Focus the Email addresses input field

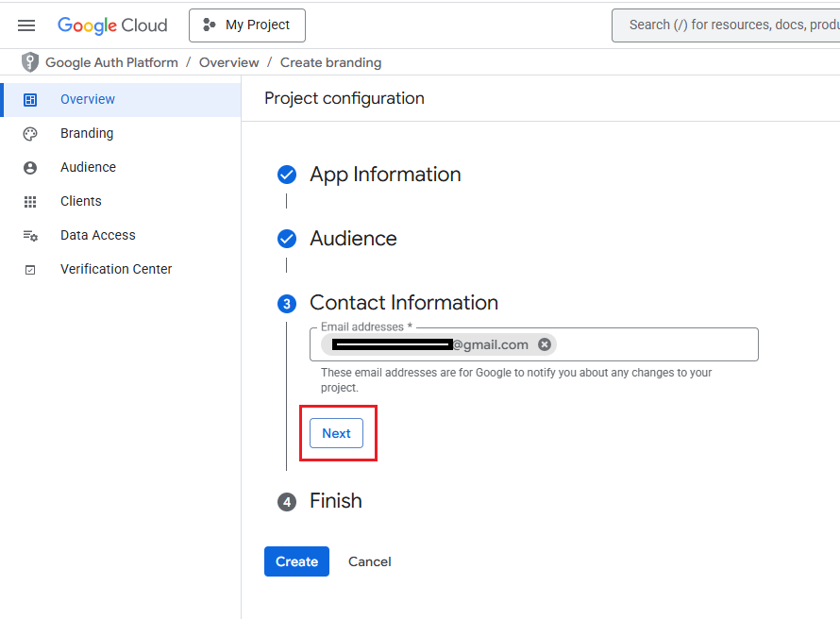click(x=534, y=344)
